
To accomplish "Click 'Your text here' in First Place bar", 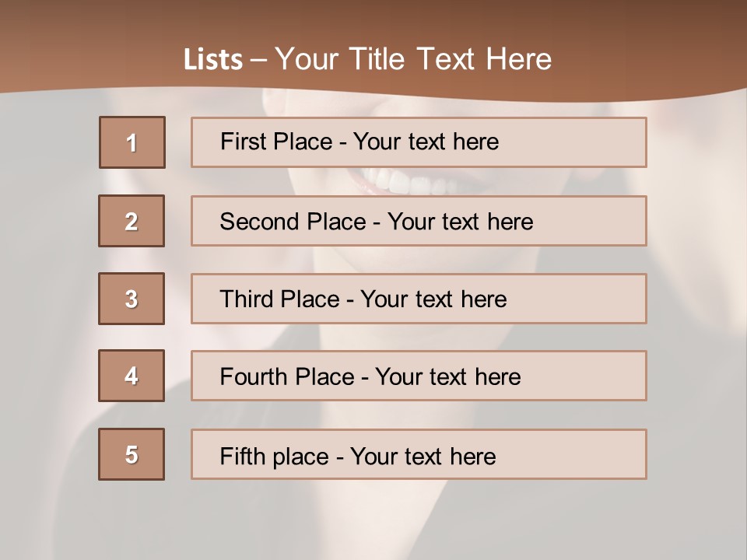I will [426, 142].
